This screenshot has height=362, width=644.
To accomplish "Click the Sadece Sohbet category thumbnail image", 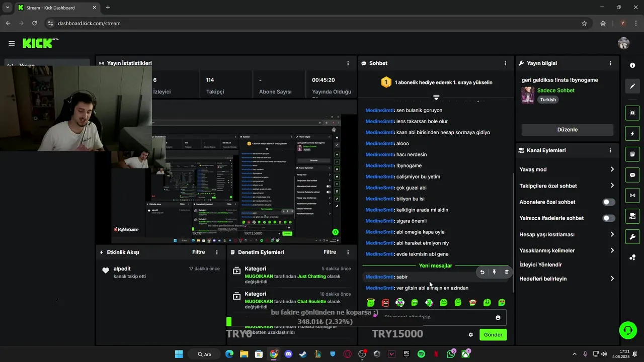I will click(x=528, y=95).
